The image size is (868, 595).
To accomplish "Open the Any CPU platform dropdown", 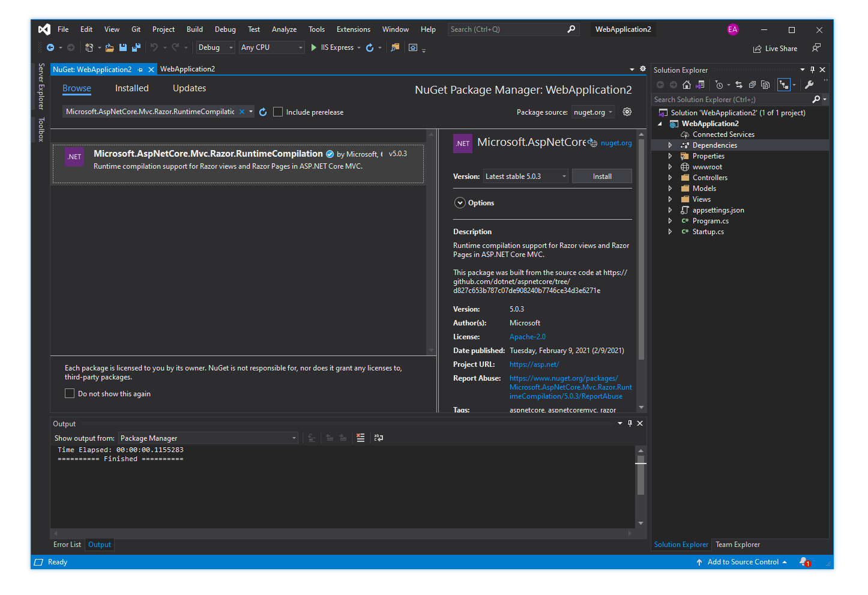I will [272, 47].
